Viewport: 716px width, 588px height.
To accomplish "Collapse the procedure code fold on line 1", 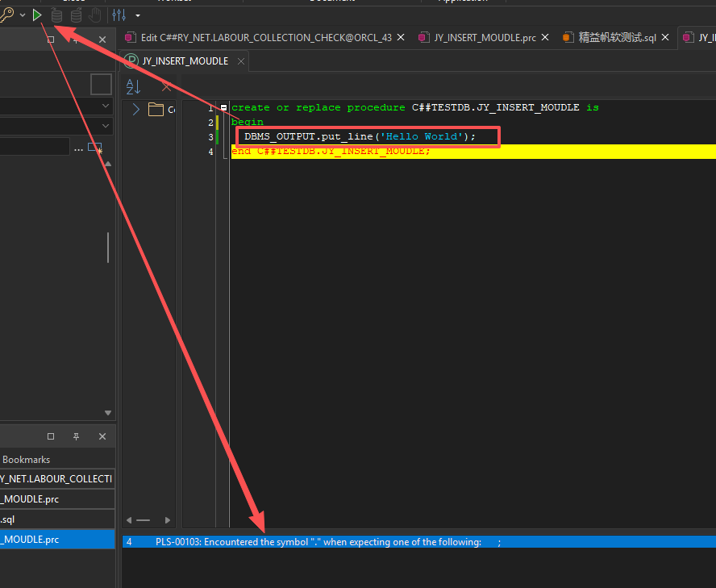I will 224,108.
